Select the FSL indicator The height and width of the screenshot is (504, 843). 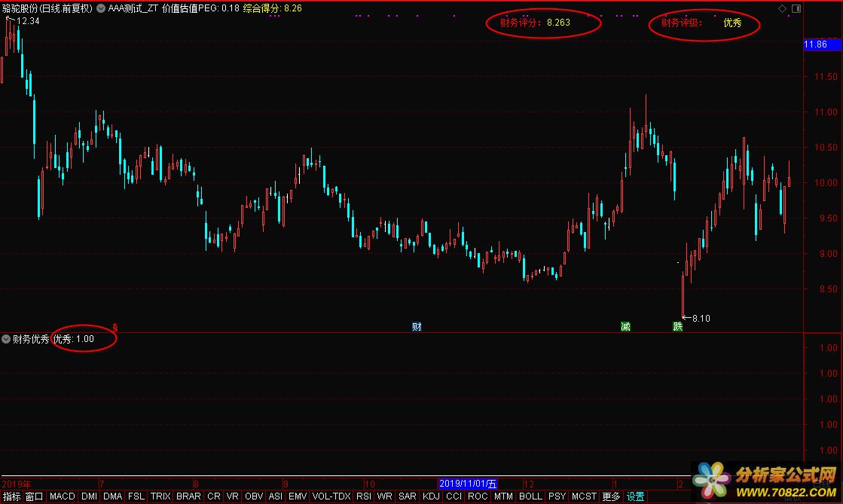pos(136,496)
